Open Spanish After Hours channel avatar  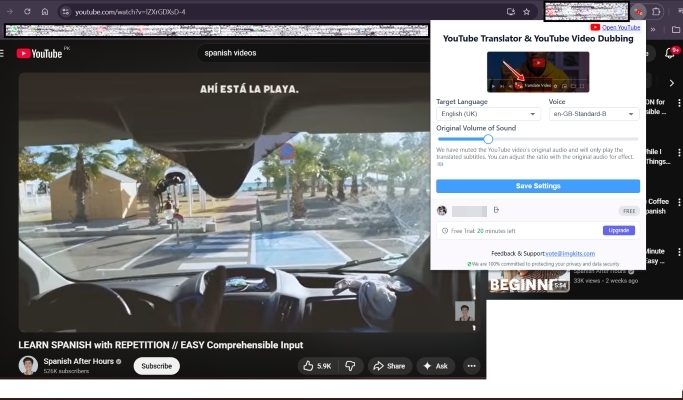(28, 366)
